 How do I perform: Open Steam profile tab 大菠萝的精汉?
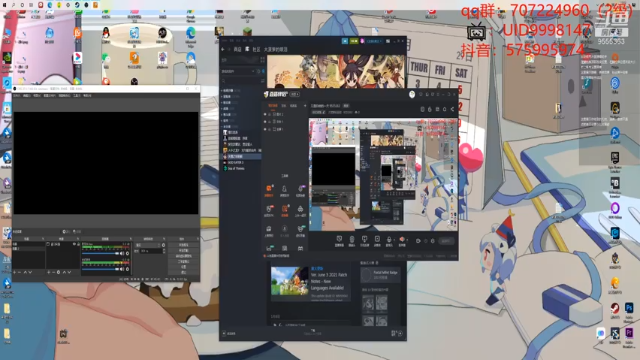(x=276, y=49)
